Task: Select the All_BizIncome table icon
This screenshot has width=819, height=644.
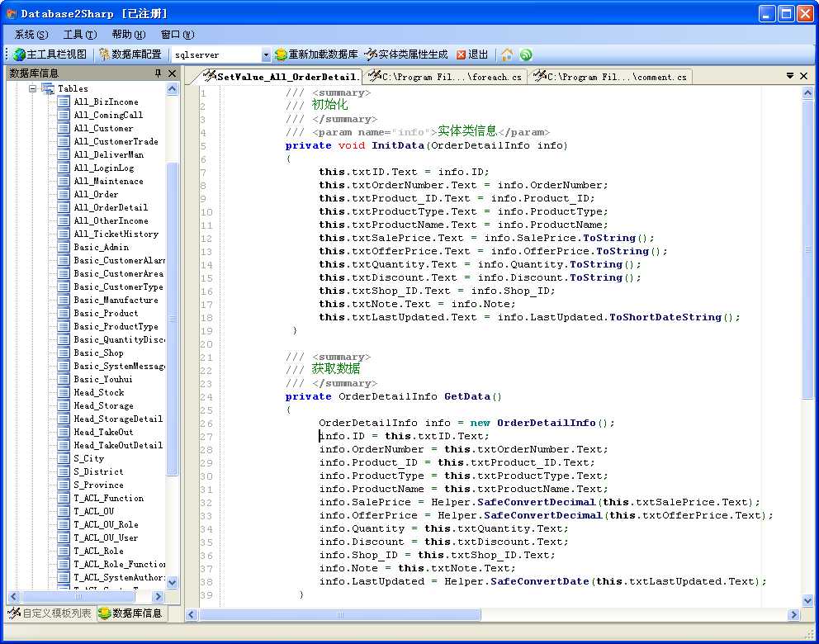Action: 64,102
